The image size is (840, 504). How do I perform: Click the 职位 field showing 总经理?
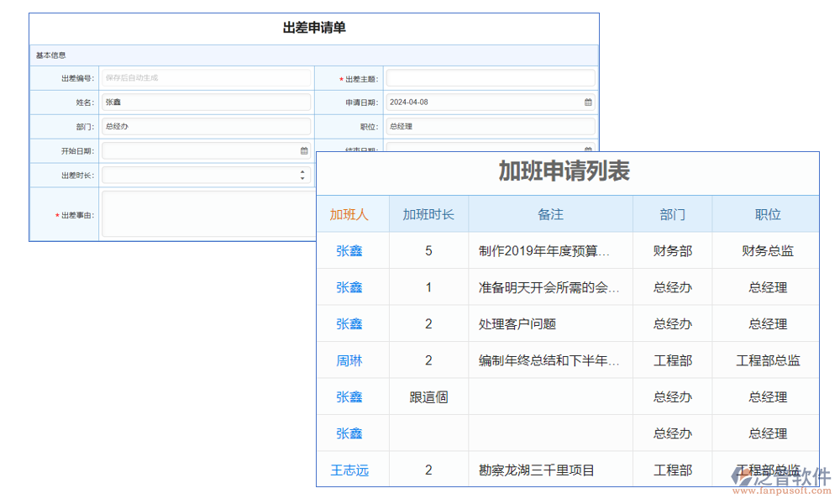[x=490, y=127]
